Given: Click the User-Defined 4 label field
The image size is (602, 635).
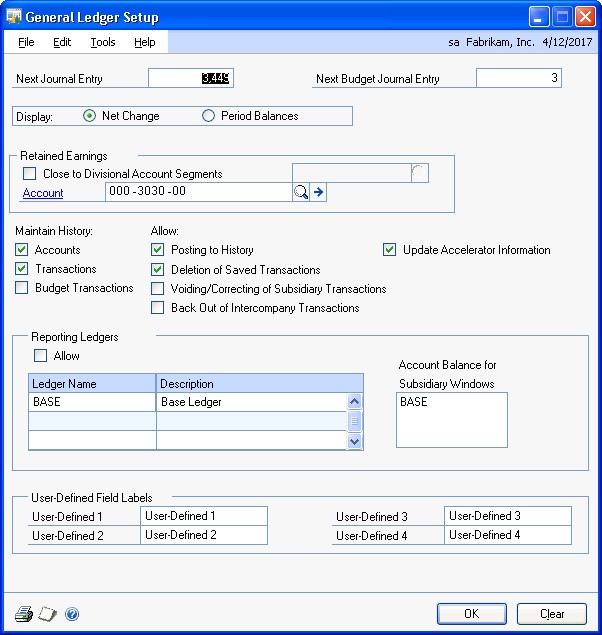Looking at the screenshot, I should [x=508, y=535].
